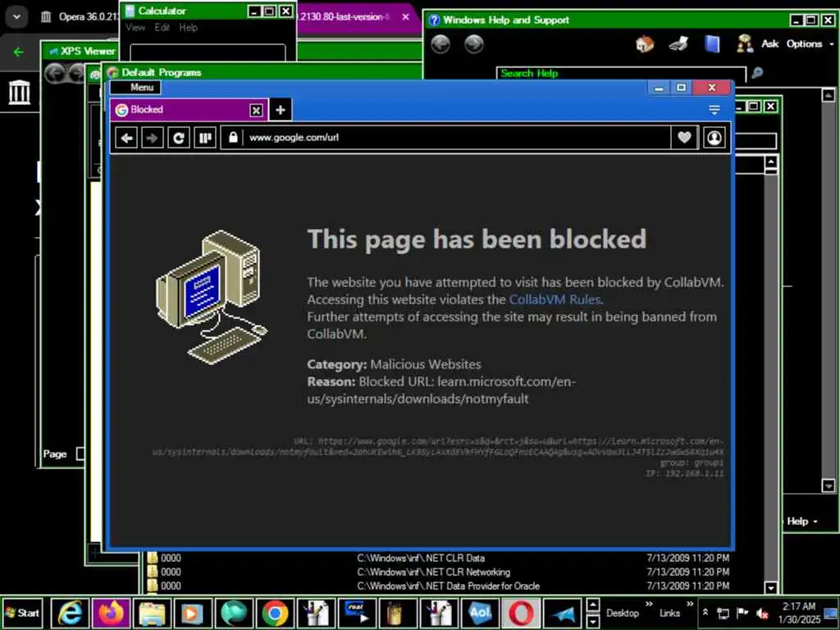Open the tab list chevron at top left
The width and height of the screenshot is (840, 630).
point(16,16)
